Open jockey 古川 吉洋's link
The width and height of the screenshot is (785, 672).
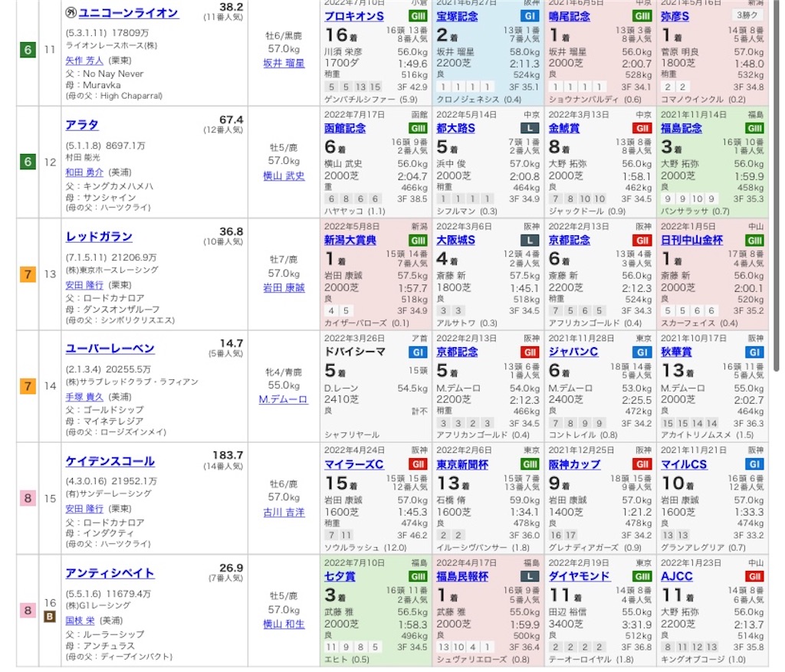tap(284, 513)
